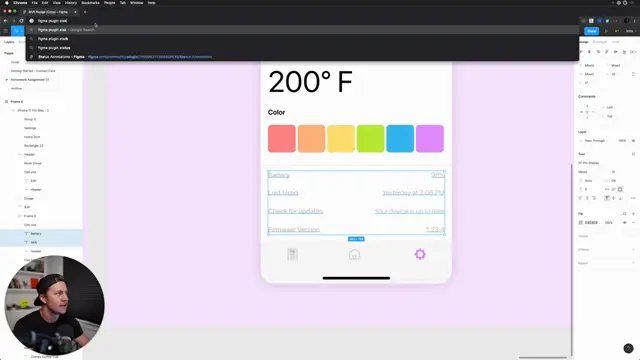Click the recipe list icon in bottom nav
Screen dimensions: 640x360
tap(292, 254)
